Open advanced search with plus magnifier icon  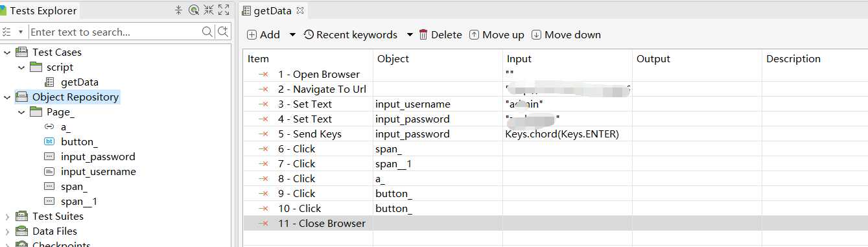click(222, 32)
